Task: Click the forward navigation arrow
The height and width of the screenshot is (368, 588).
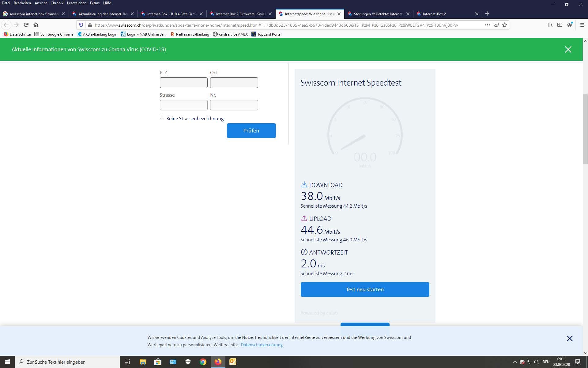Action: (16, 25)
